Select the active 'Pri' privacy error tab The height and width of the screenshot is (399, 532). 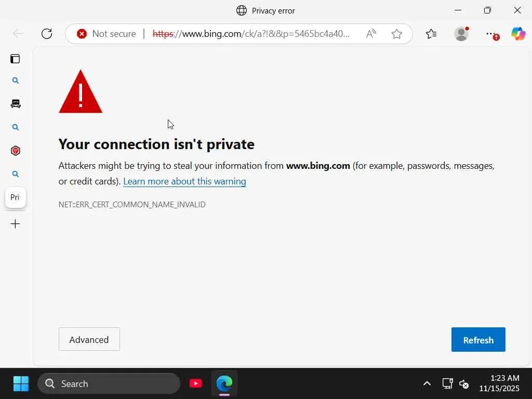click(x=15, y=197)
